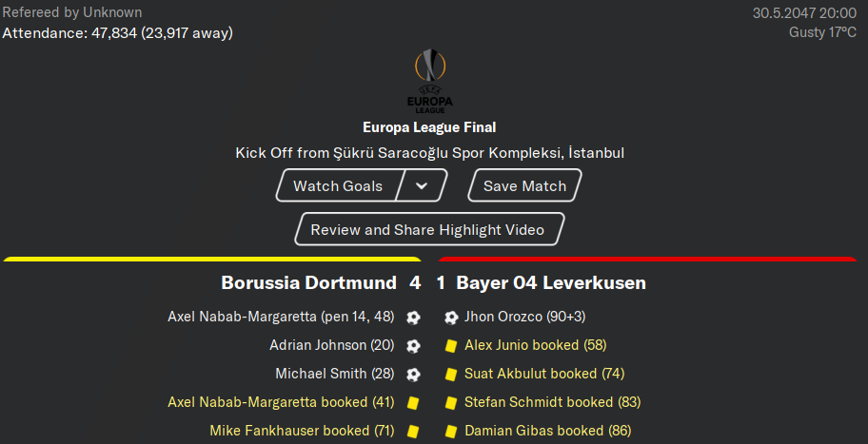
Task: Click the UEFA Europa League logo
Action: [429, 81]
